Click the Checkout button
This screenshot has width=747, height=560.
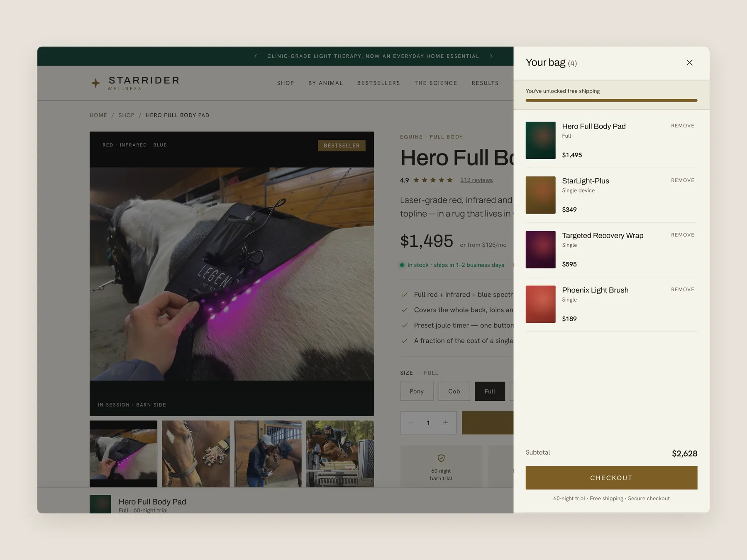611,478
